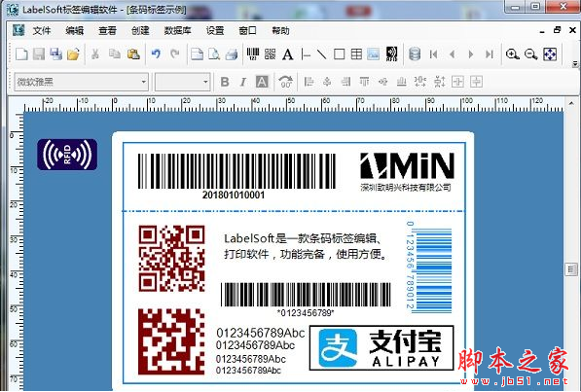The width and height of the screenshot is (581, 392).
Task: Select the diagonal line tool
Action: 321,54
